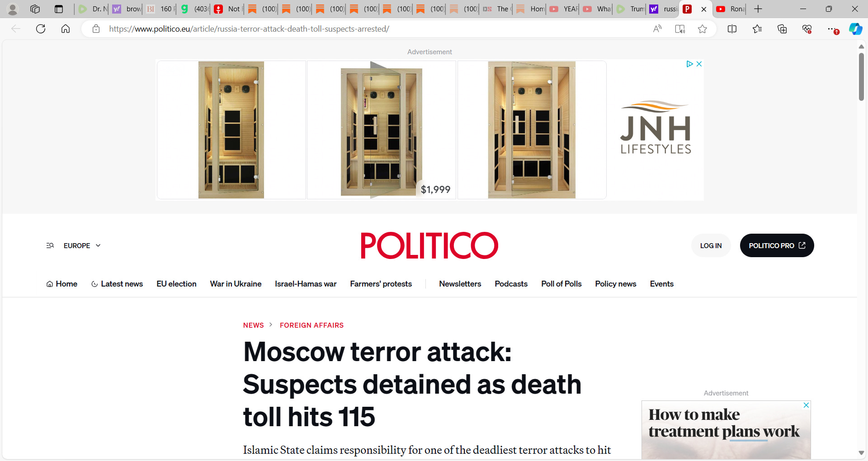View site information lock icon
Viewport: 868px width, 461px height.
pos(96,29)
